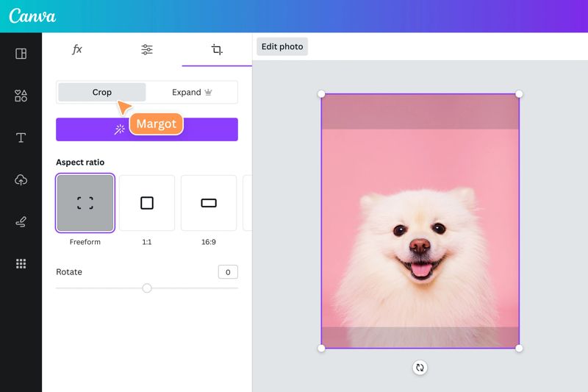Click the Edit photo button
Image resolution: width=588 pixels, height=392 pixels.
(x=282, y=46)
